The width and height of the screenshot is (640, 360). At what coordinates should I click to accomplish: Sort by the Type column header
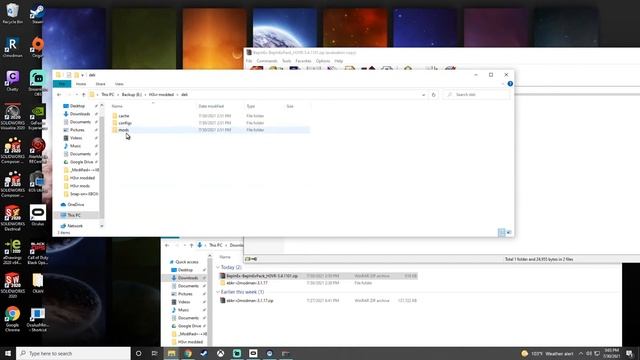(x=251, y=107)
